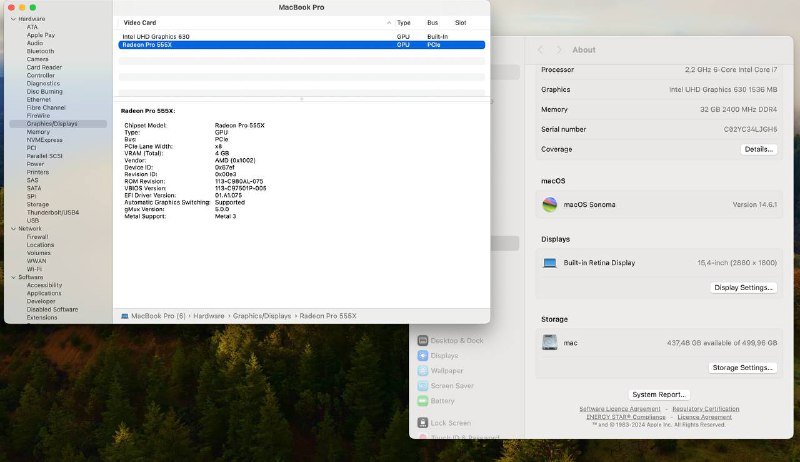Select Locations under Network
The height and width of the screenshot is (462, 800).
(40, 245)
